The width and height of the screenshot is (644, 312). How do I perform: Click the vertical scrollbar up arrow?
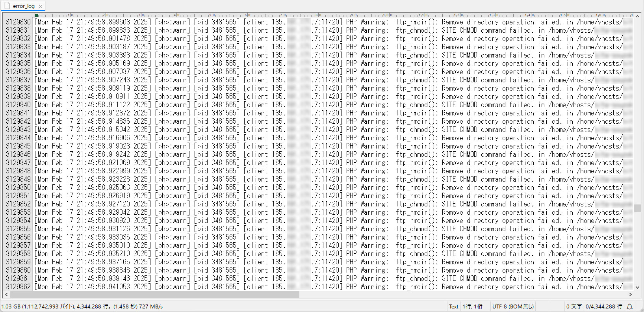tap(637, 16)
